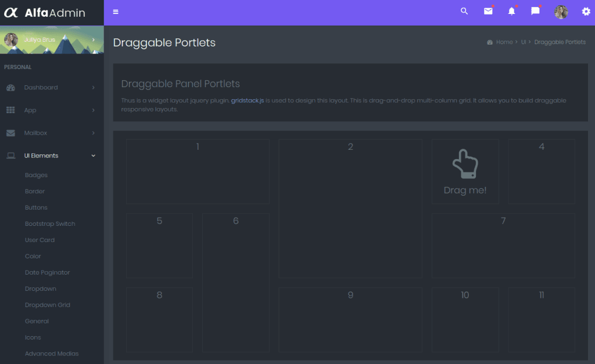This screenshot has height=364, width=595.
Task: Click the AlfaAdmin brand name
Action: tap(55, 13)
